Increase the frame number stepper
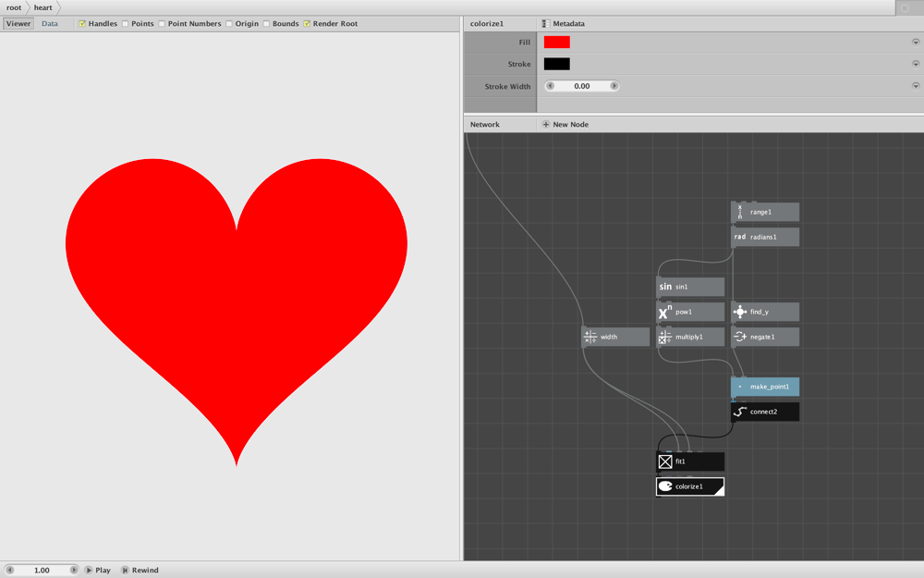Screen dimensions: 924x578 coord(74,571)
